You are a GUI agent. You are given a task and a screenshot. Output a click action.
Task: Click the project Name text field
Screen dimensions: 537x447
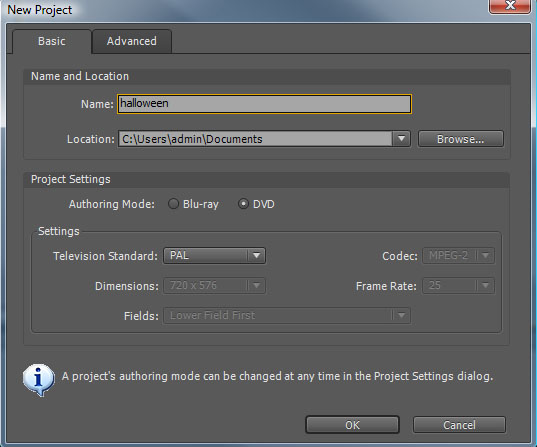pyautogui.click(x=264, y=104)
